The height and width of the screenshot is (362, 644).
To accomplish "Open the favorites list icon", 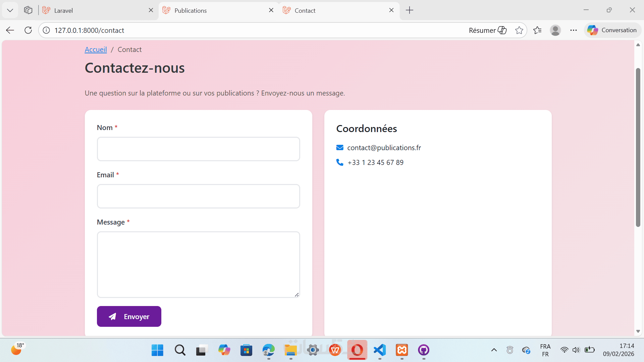I will click(537, 30).
